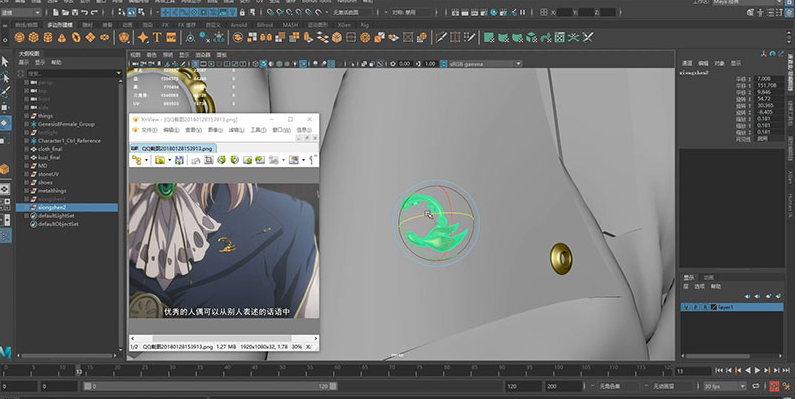This screenshot has width=797, height=399.
Task: Click the Combine meshes shelf icon
Action: pos(237,37)
